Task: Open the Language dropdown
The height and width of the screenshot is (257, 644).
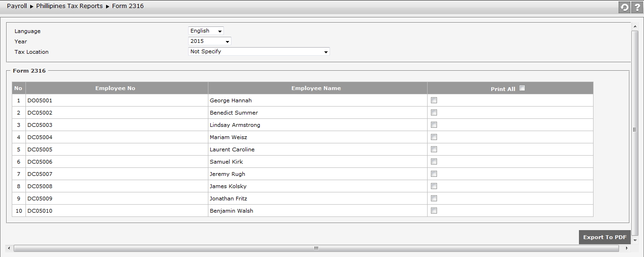Action: 206,31
